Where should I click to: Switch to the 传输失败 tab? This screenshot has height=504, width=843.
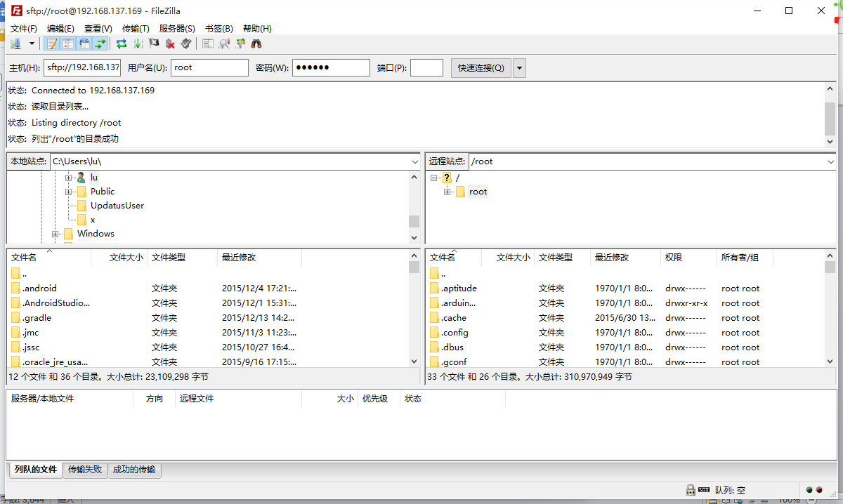(85, 470)
